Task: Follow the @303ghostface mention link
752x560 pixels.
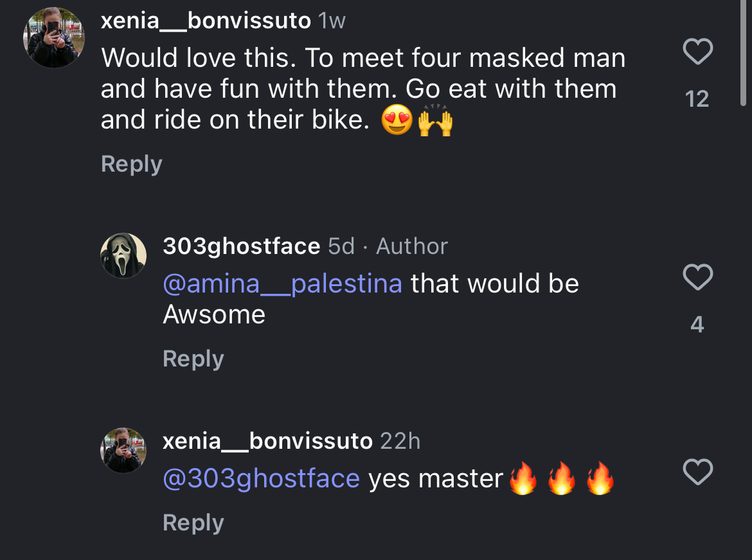Action: click(x=261, y=478)
